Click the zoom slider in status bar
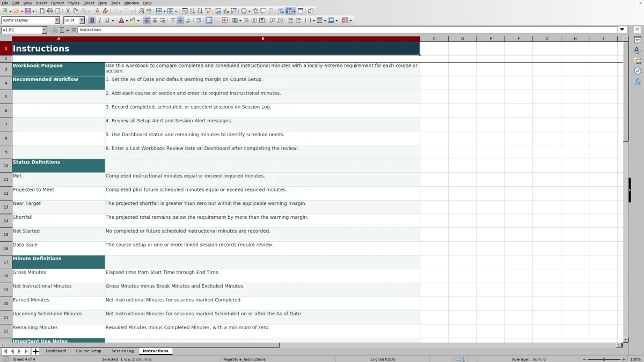 604,359
